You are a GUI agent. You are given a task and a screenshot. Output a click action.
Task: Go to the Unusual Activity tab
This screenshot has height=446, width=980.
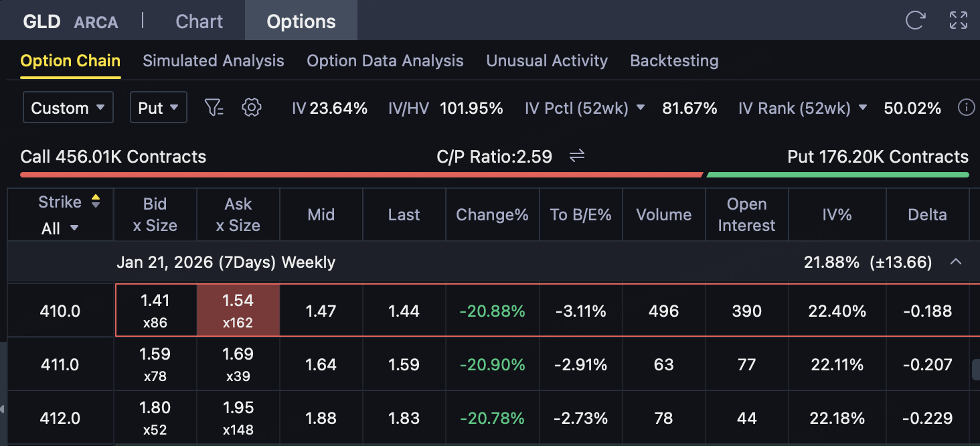546,61
